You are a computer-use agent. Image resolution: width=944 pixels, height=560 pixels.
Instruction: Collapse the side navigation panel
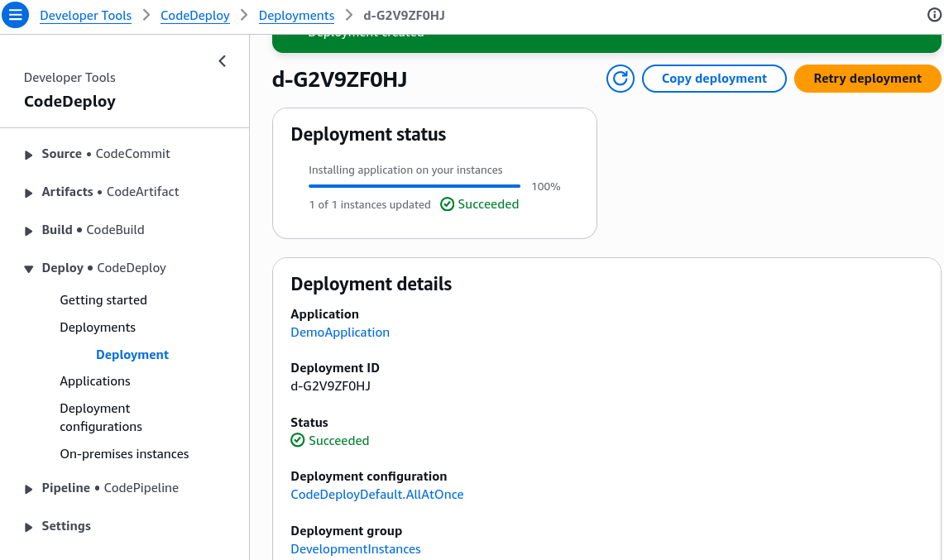tap(223, 61)
